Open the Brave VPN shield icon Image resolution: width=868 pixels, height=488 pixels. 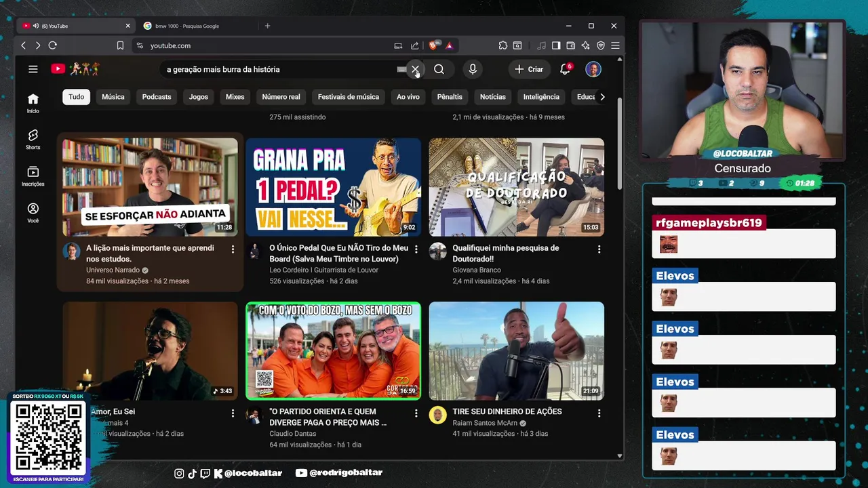(x=601, y=45)
